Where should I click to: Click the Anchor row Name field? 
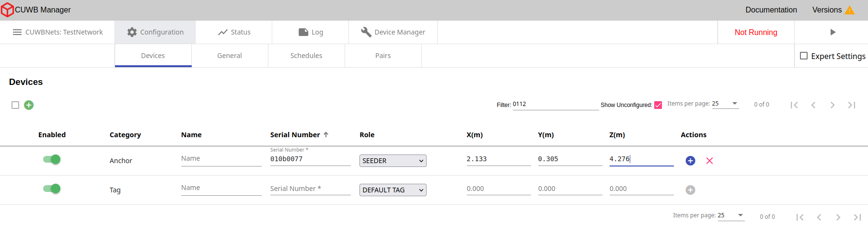[221, 159]
